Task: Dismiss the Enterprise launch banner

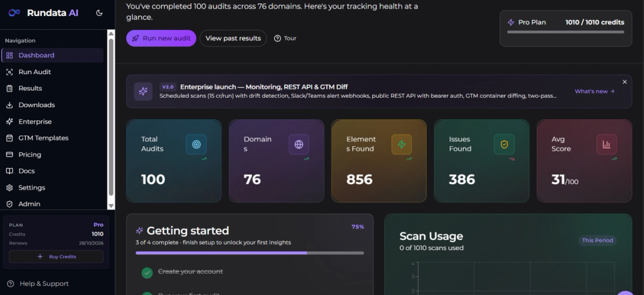Action: coord(624,82)
